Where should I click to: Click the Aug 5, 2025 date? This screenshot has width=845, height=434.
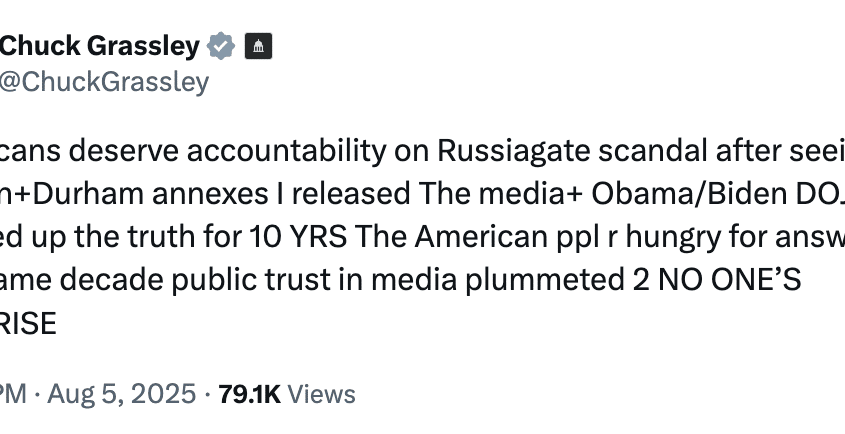pyautogui.click(x=121, y=394)
